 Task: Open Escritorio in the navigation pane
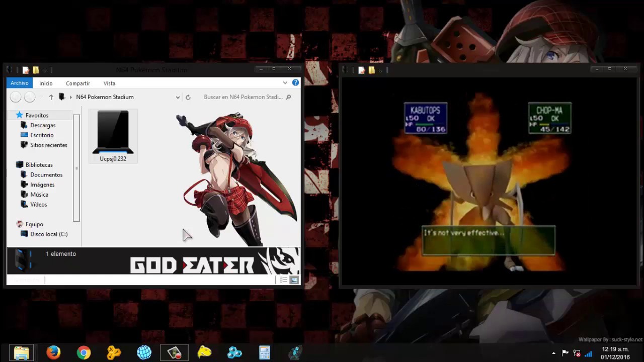coord(42,135)
